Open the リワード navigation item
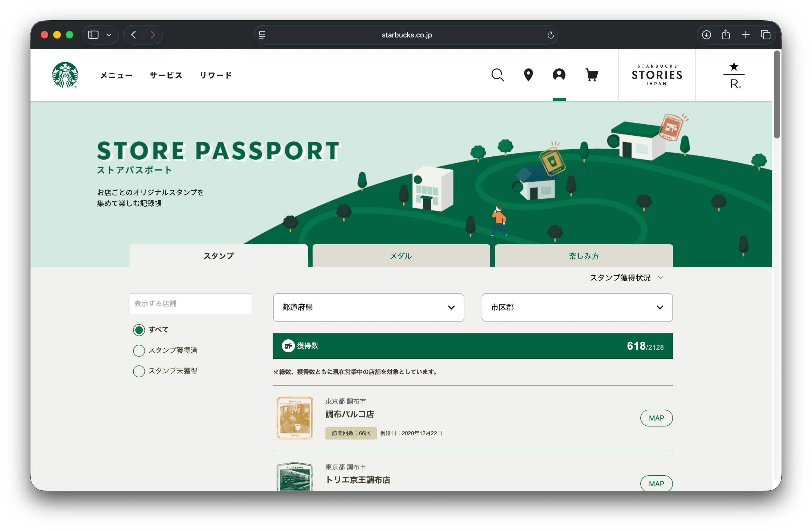The width and height of the screenshot is (812, 531). click(216, 75)
